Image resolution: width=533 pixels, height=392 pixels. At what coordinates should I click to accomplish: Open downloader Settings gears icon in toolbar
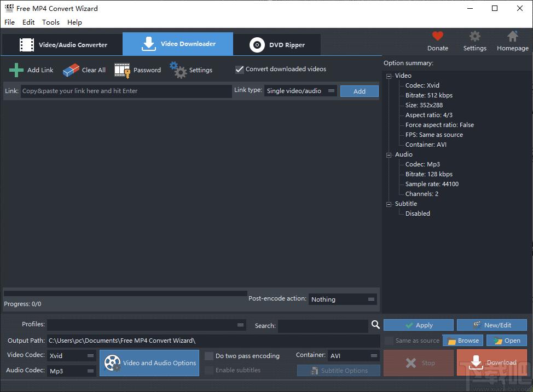(178, 70)
